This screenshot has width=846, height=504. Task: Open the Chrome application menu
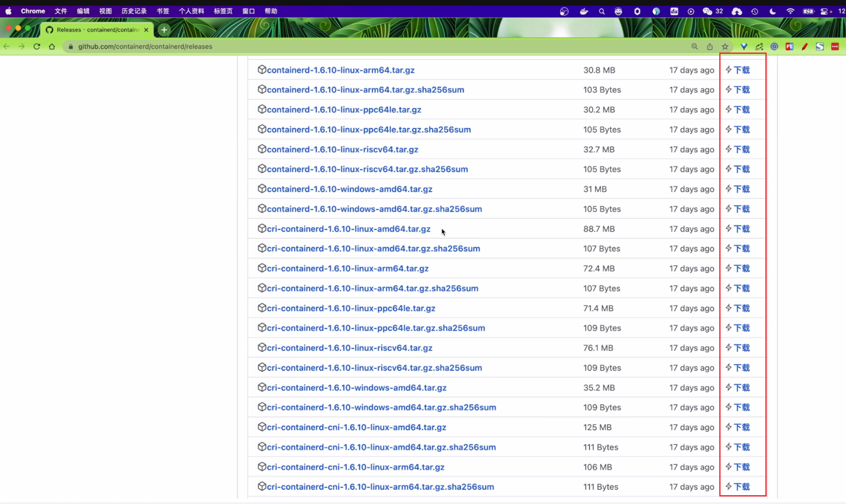tap(33, 11)
